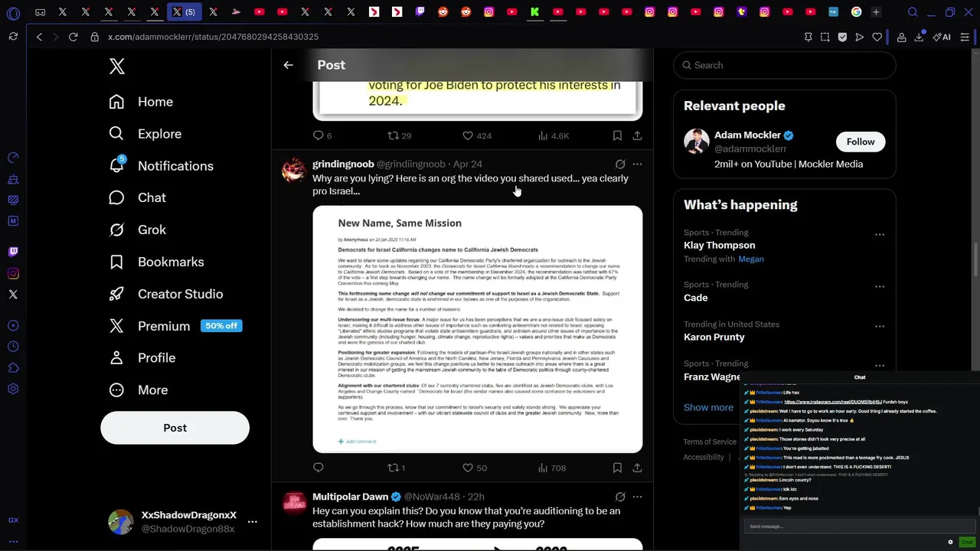Click the X logo above Home

click(116, 66)
